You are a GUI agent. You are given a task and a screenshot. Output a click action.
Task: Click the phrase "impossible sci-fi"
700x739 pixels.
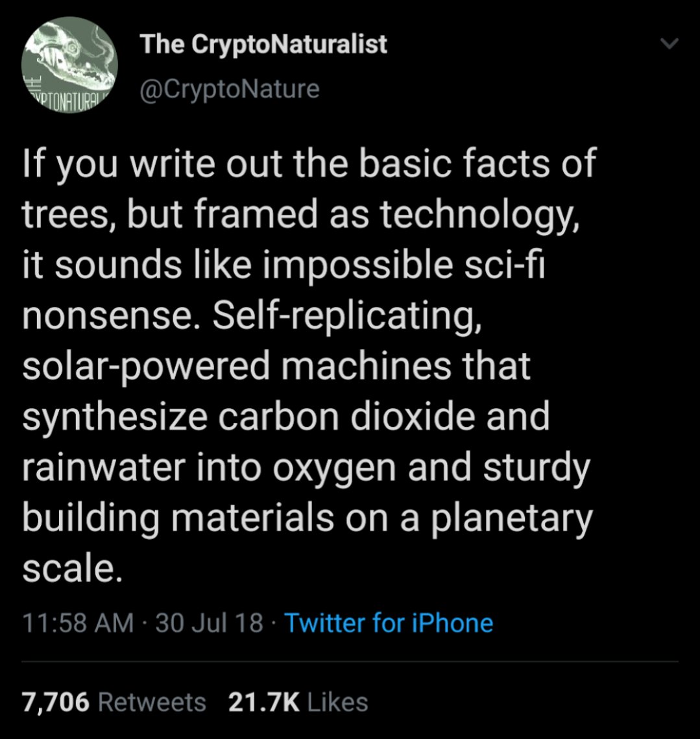pos(404,265)
